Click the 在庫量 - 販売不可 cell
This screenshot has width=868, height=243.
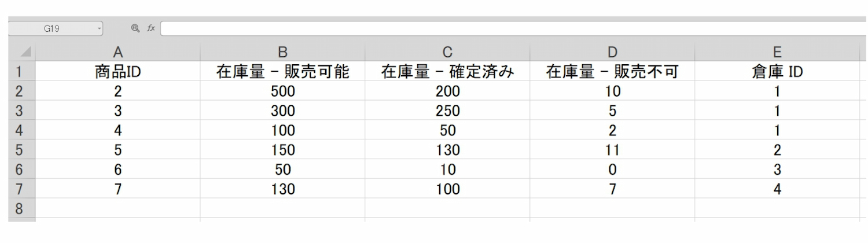click(x=612, y=72)
